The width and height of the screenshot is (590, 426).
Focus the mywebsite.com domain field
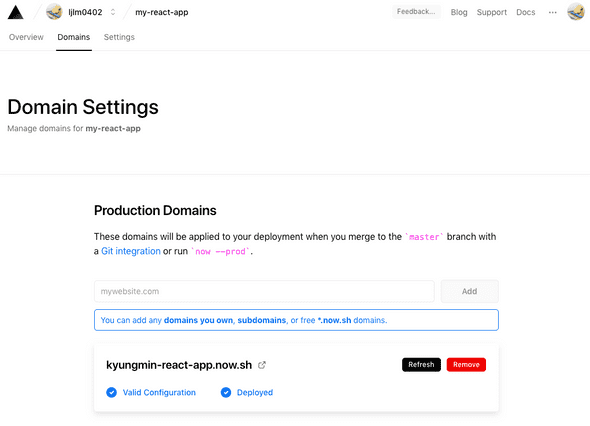(x=264, y=291)
